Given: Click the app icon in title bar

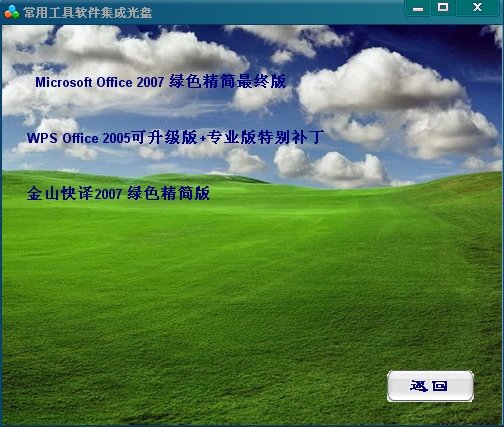Looking at the screenshot, I should point(12,12).
